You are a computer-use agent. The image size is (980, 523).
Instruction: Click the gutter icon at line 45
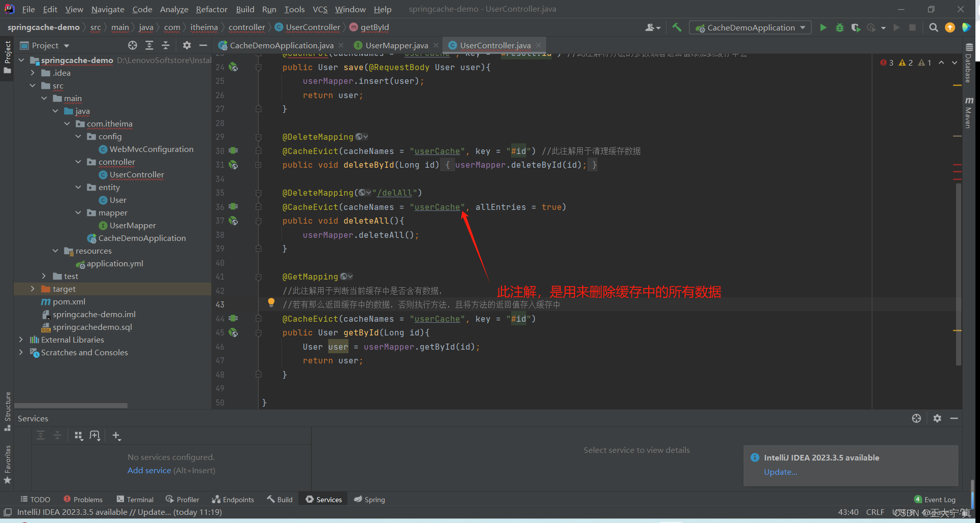point(233,332)
